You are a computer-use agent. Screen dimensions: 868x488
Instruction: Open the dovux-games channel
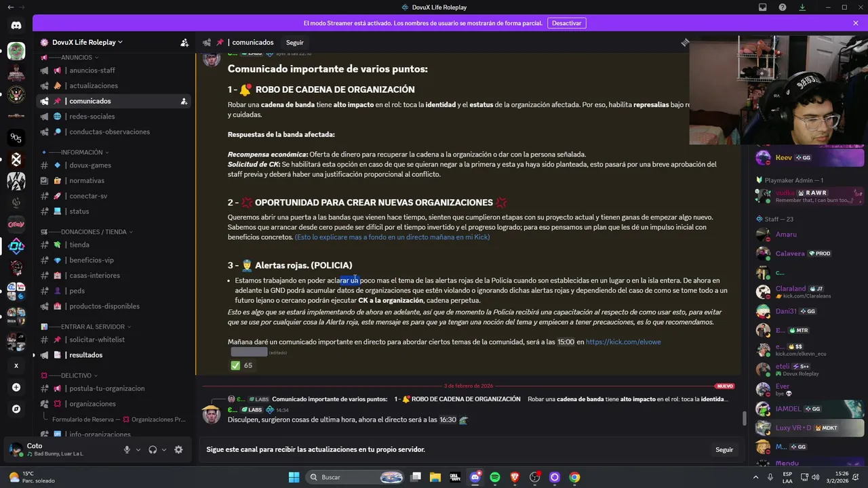click(113, 165)
